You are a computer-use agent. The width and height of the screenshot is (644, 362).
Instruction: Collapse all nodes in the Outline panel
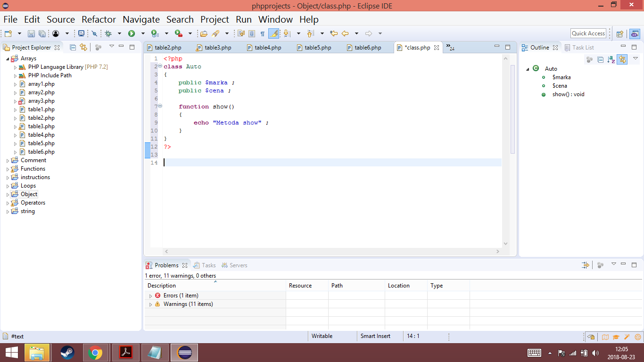pos(600,59)
